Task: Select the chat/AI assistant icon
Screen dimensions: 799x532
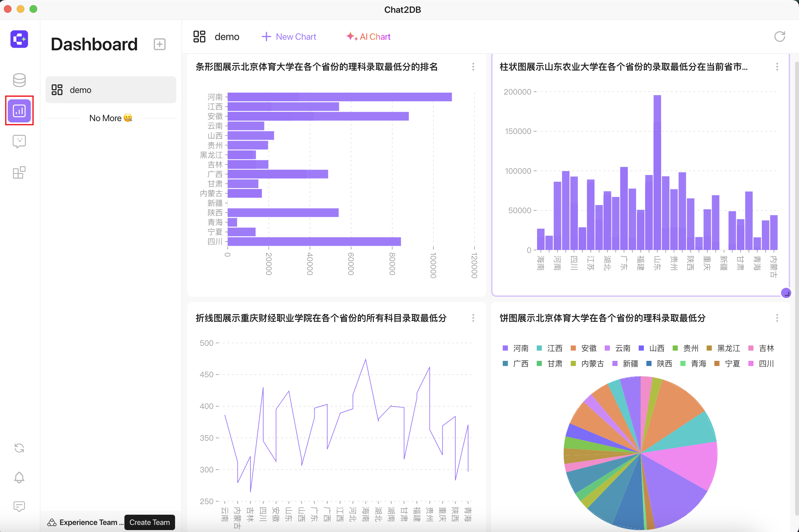Action: 18,141
